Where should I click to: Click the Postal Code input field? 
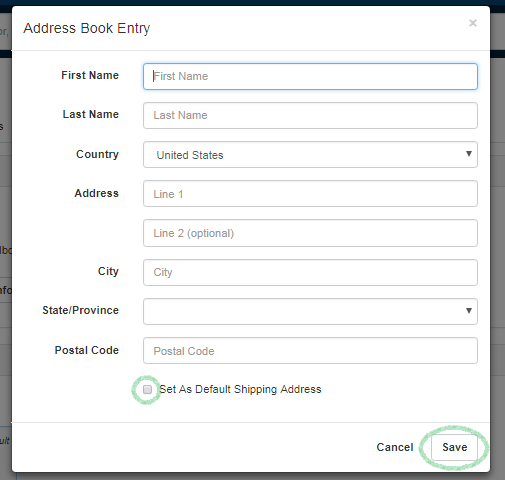[x=310, y=351]
